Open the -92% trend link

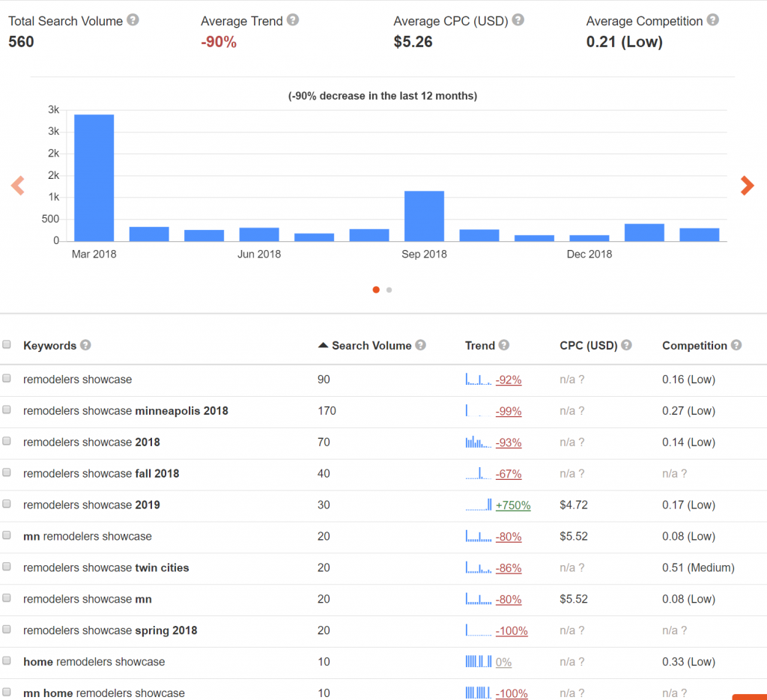(x=509, y=380)
